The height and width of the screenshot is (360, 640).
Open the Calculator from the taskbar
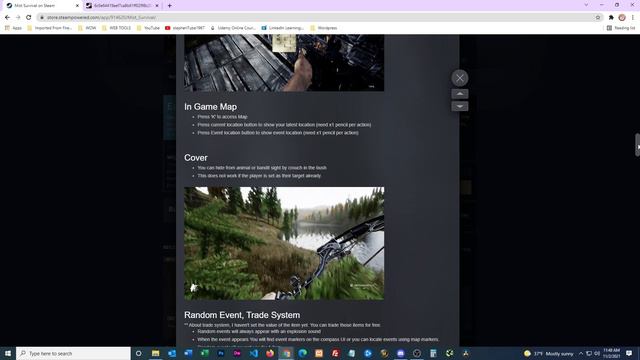click(x=433, y=353)
